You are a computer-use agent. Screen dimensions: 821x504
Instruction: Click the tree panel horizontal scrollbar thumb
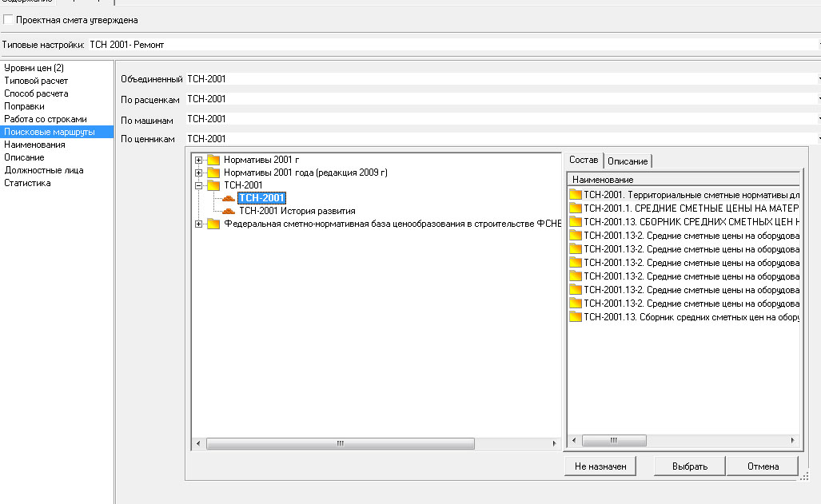(341, 443)
